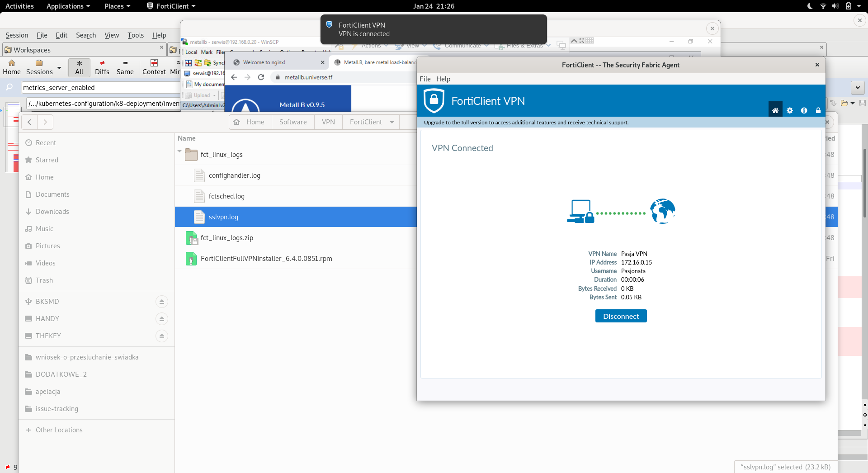Click metrics_server_enabled search field
The image size is (868, 473).
coord(101,88)
